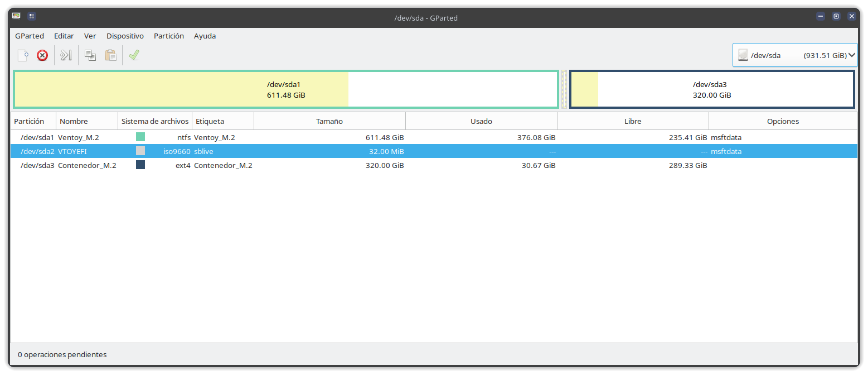Click the Libre column header

point(633,121)
